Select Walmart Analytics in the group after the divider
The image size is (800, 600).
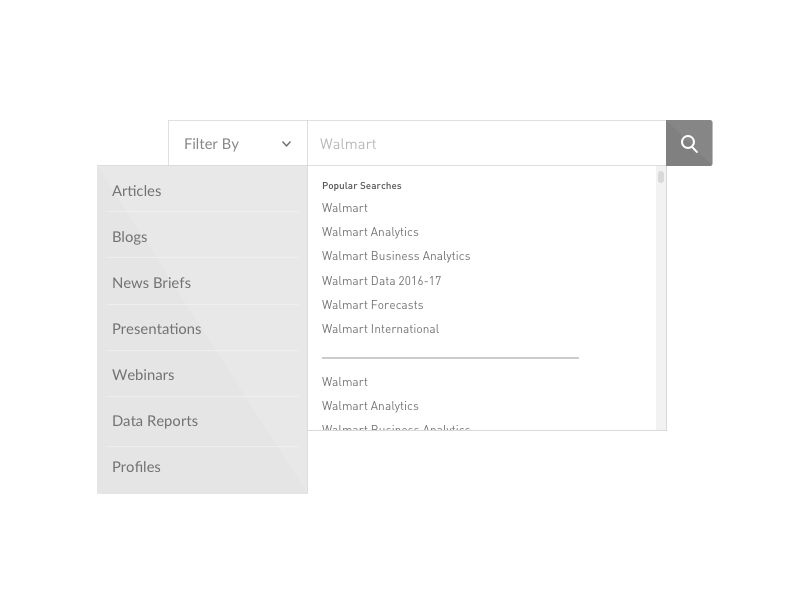click(370, 406)
